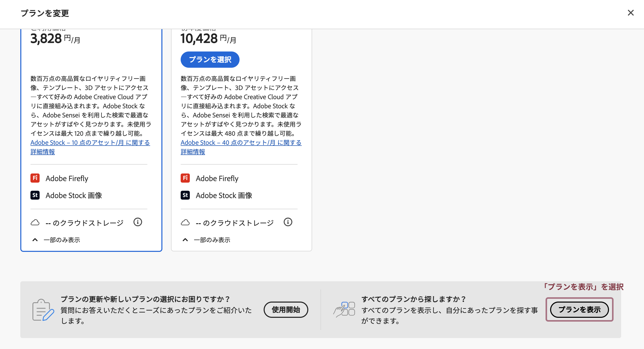Click cloud storage icon in 10,428円 plan
Screen dimensions: 644x349
(185, 222)
